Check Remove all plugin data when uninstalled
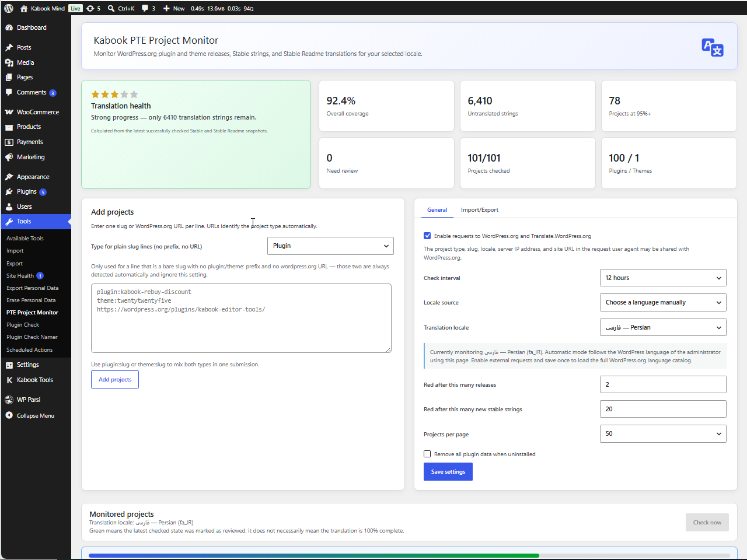Screen dimensions: 747x560 coord(427,454)
